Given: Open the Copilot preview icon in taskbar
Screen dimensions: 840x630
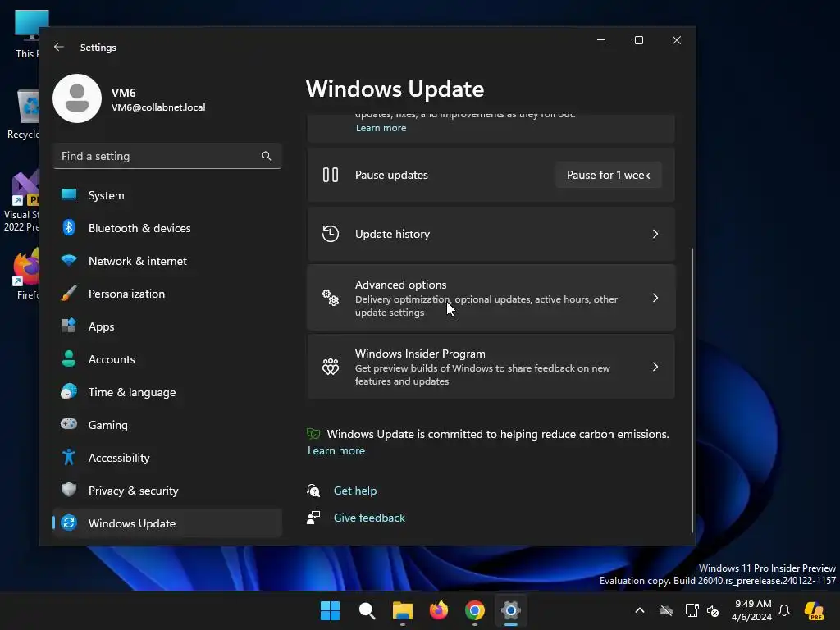Looking at the screenshot, I should [x=815, y=610].
